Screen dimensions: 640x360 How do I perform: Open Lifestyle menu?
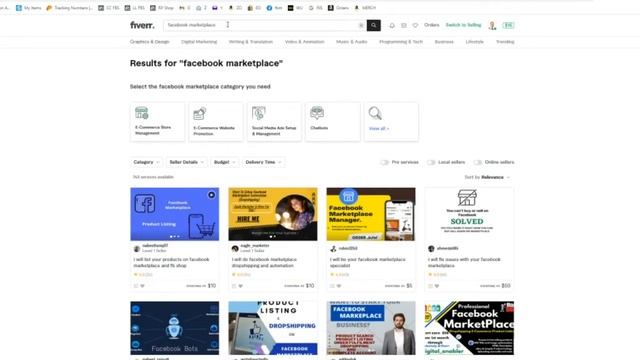(475, 42)
